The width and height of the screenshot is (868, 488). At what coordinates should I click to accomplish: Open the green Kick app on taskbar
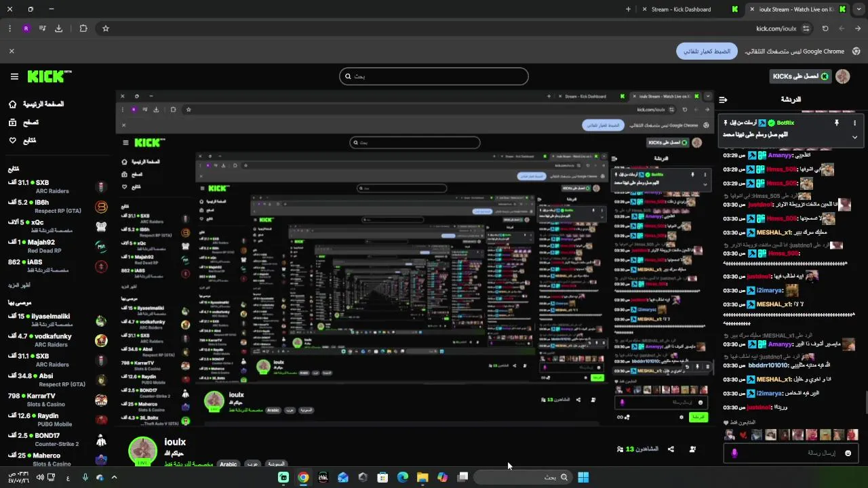click(x=283, y=477)
